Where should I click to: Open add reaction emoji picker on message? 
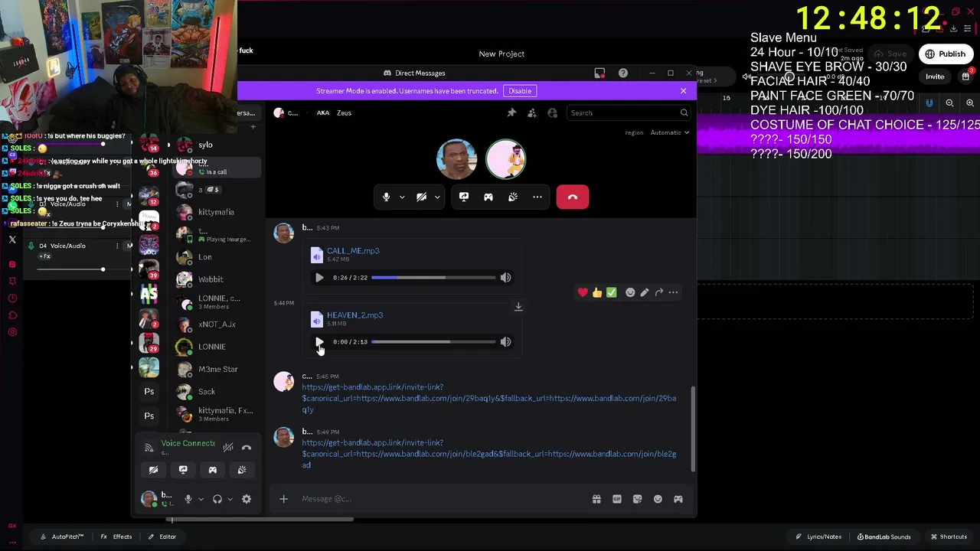pyautogui.click(x=630, y=292)
